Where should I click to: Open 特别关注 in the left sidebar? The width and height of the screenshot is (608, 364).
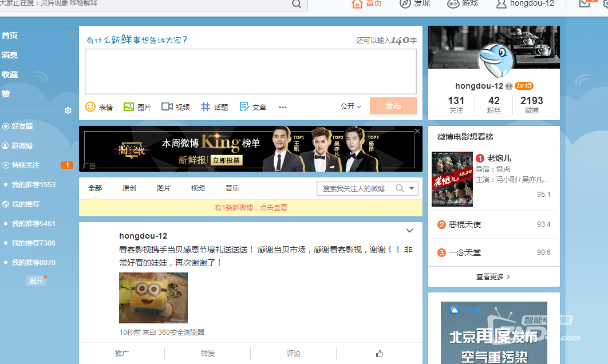pos(21,165)
